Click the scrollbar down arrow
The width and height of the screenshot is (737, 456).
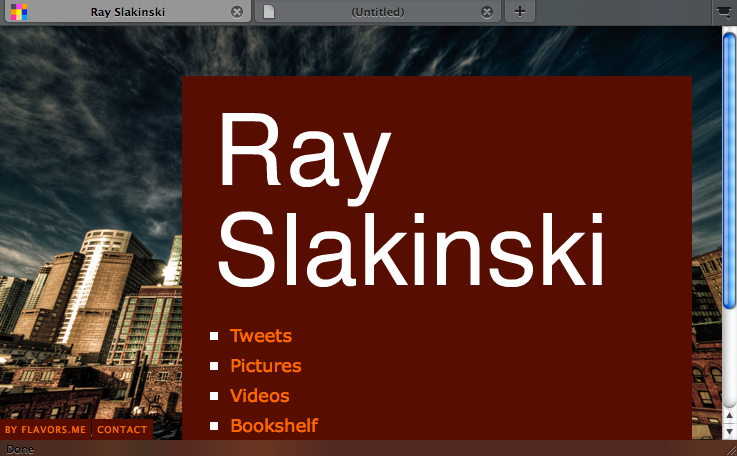pos(729,431)
